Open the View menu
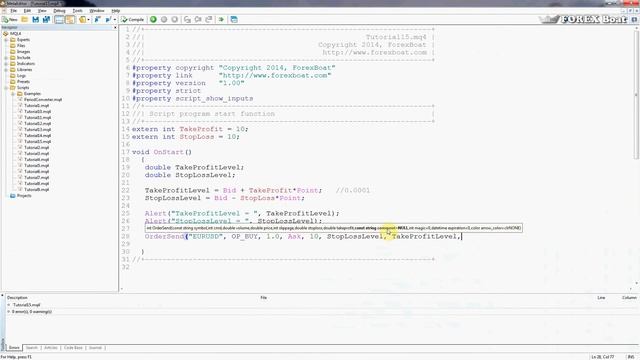 click(42, 11)
